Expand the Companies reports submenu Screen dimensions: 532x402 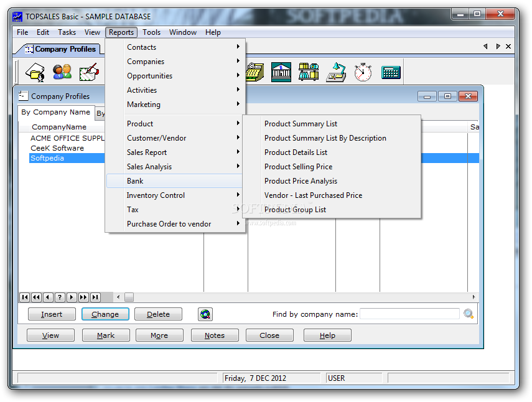tap(175, 62)
